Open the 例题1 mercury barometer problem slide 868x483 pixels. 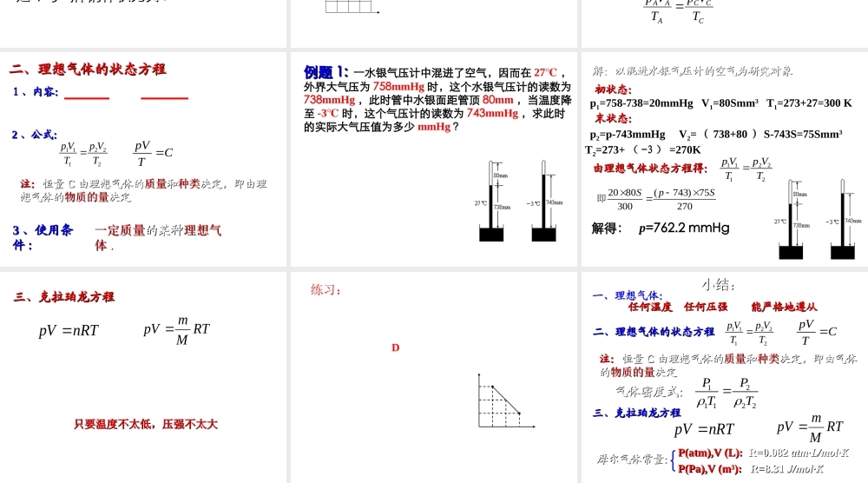coord(434,160)
